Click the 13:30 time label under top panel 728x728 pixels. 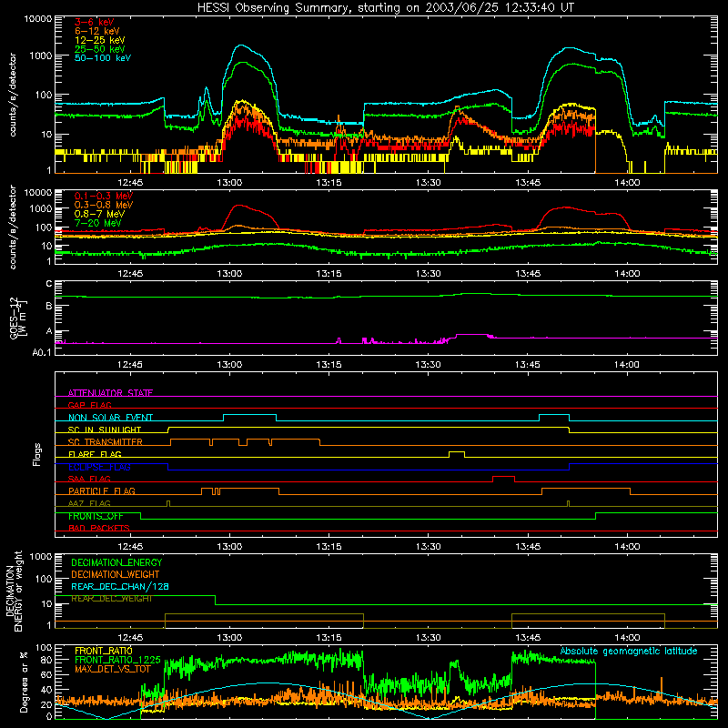click(x=428, y=183)
